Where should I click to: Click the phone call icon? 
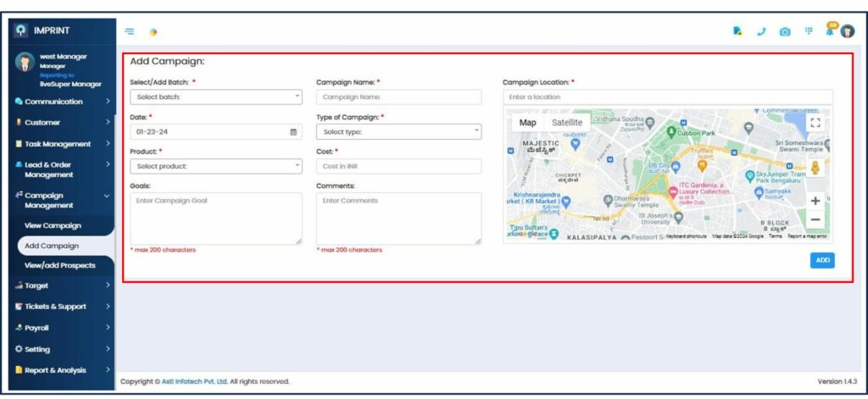click(762, 31)
